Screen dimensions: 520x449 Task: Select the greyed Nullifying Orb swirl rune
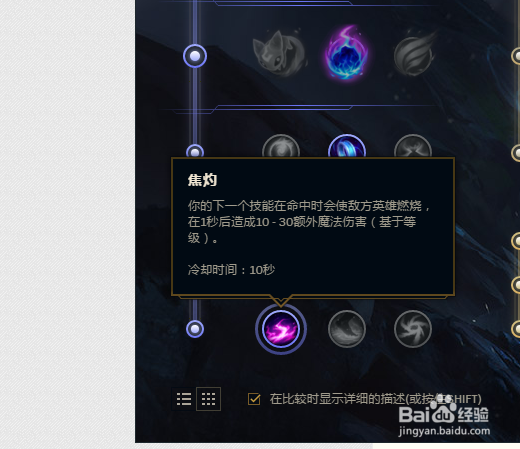[281, 146]
